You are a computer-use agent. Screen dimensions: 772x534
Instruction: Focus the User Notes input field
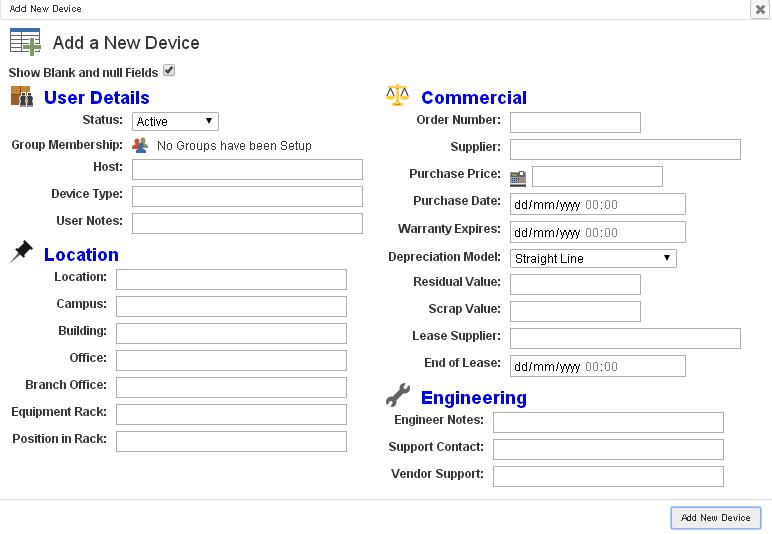[x=247, y=223]
